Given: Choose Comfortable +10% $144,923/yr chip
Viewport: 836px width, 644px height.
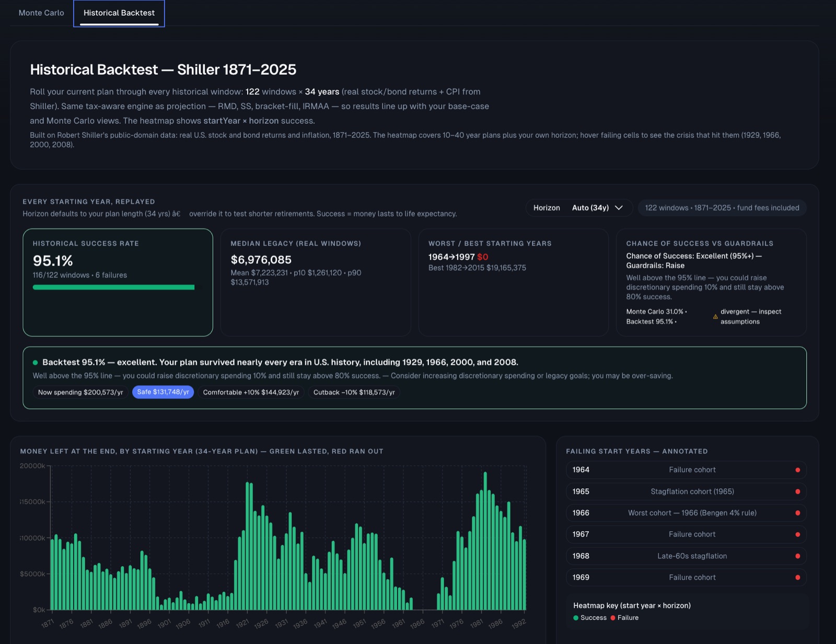Looking at the screenshot, I should click(x=251, y=392).
